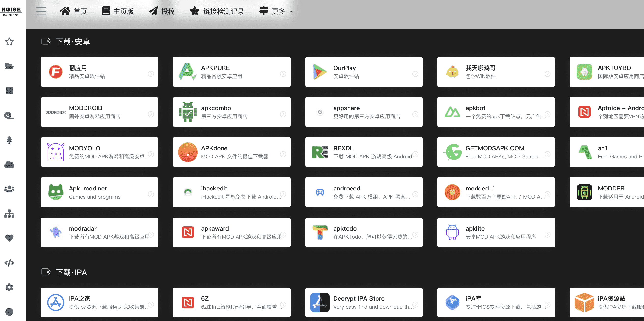Click the Apk-mod.net green robot icon
The image size is (644, 321).
click(x=56, y=192)
